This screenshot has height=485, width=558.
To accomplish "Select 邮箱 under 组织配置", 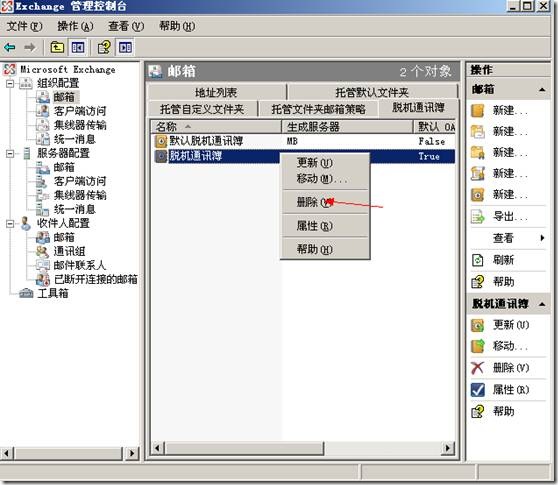I will pyautogui.click(x=64, y=97).
